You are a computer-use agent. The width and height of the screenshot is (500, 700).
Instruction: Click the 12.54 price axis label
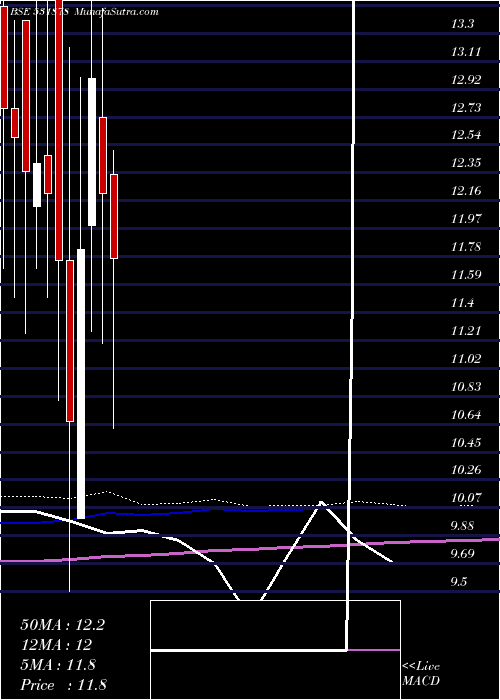tap(466, 135)
